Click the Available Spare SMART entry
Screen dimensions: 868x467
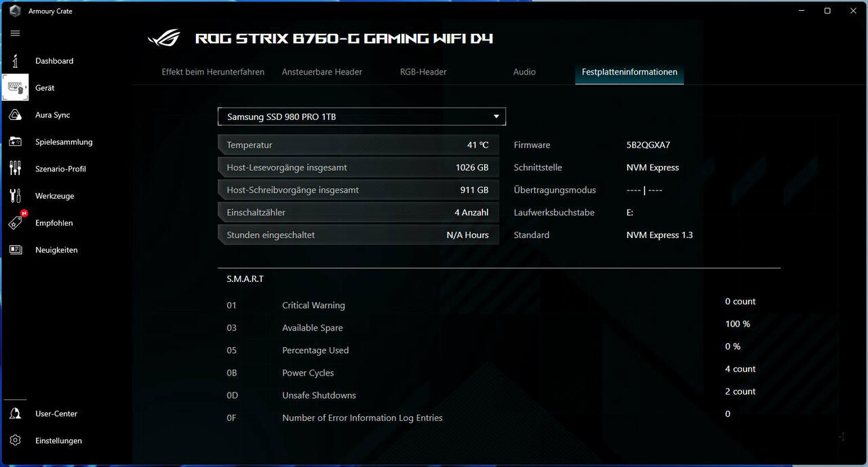313,327
